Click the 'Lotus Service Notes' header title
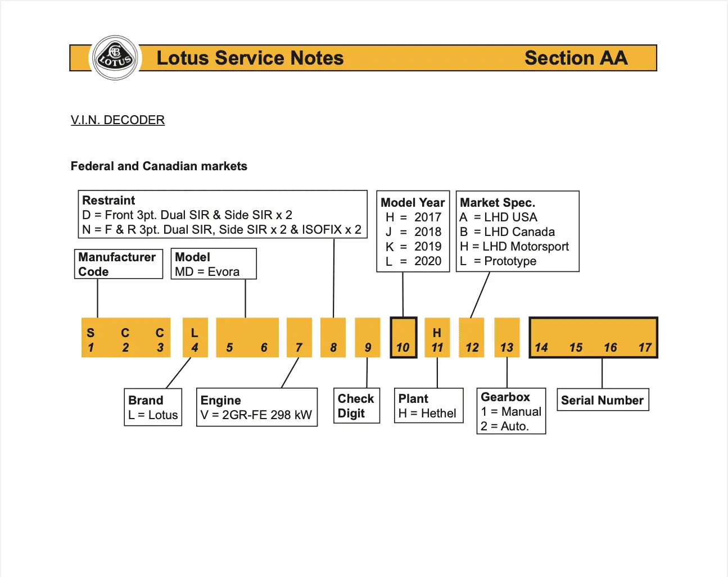 250,58
